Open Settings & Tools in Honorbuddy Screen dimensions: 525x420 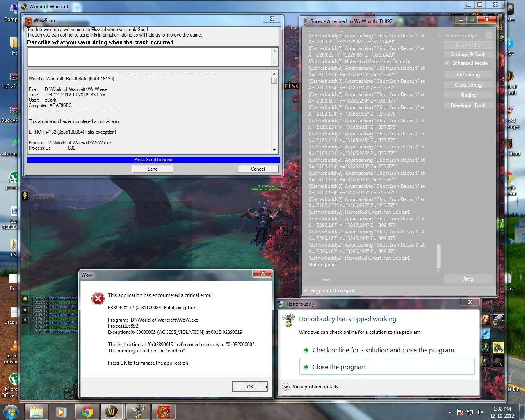coord(468,55)
